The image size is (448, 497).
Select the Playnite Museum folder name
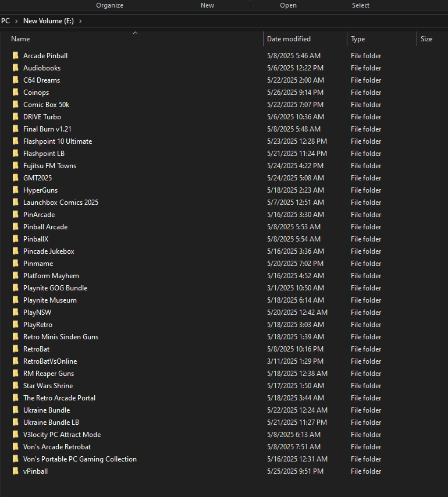(x=49, y=300)
